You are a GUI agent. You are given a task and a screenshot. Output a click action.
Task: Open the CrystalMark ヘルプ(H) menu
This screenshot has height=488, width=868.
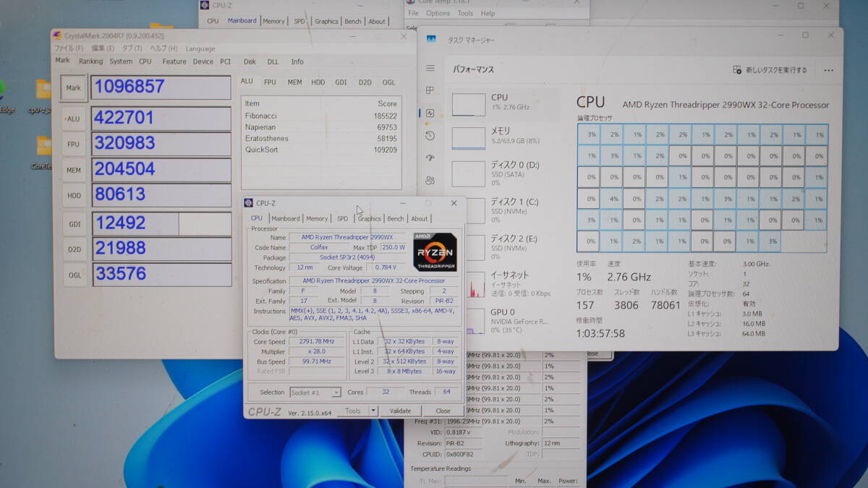(163, 48)
